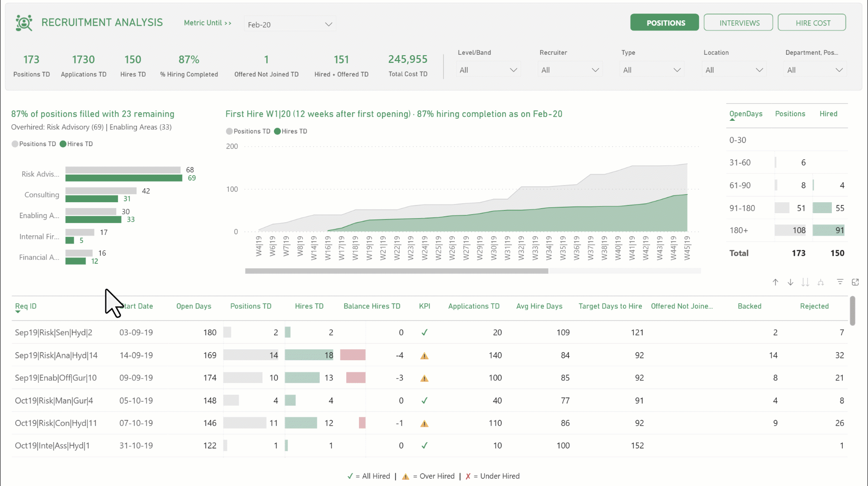The width and height of the screenshot is (868, 486).
Task: Open the Metric Until Feb-20 dropdown
Action: pos(290,24)
